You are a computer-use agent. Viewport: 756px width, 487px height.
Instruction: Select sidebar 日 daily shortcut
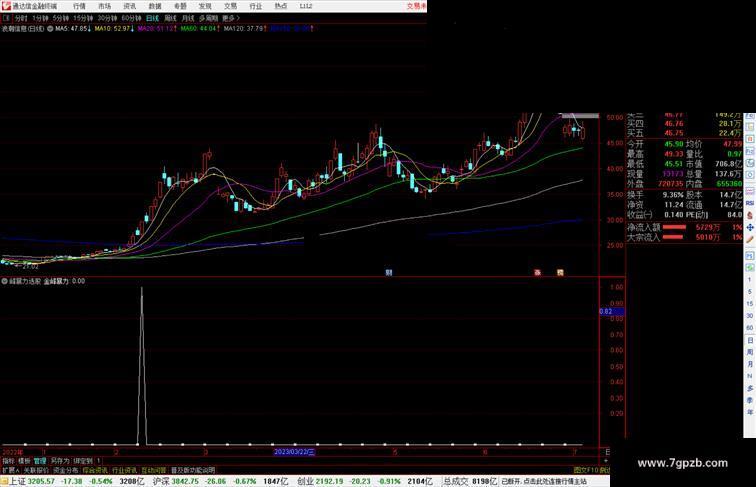tap(750, 340)
